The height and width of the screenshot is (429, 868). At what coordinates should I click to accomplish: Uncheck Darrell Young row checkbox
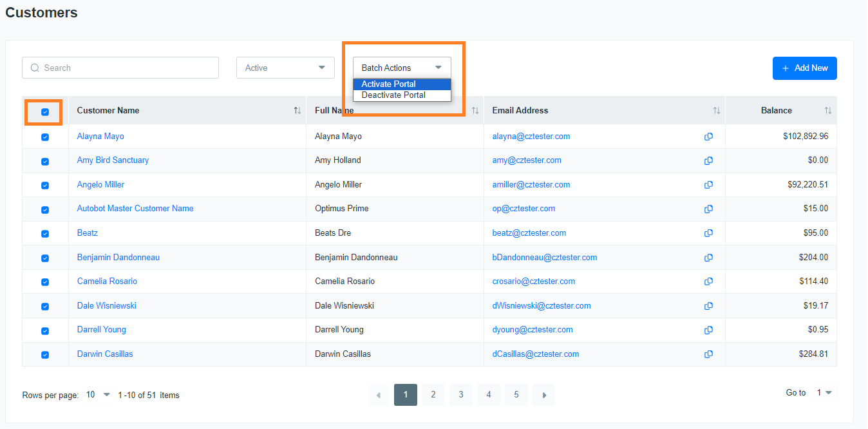[45, 330]
